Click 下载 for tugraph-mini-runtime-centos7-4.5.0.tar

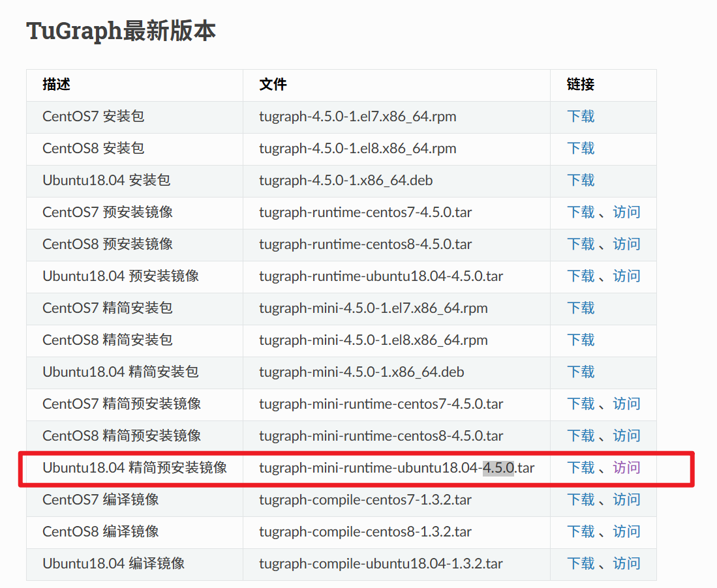click(x=581, y=404)
